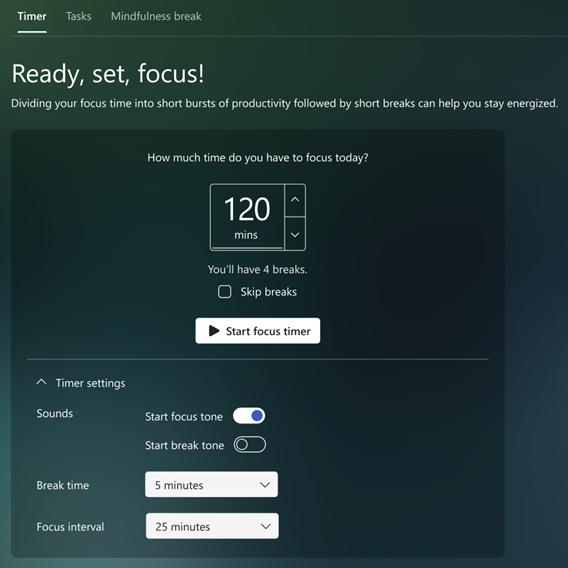Click the Skip breaks label
Viewport: 568px width, 568px height.
268,292
